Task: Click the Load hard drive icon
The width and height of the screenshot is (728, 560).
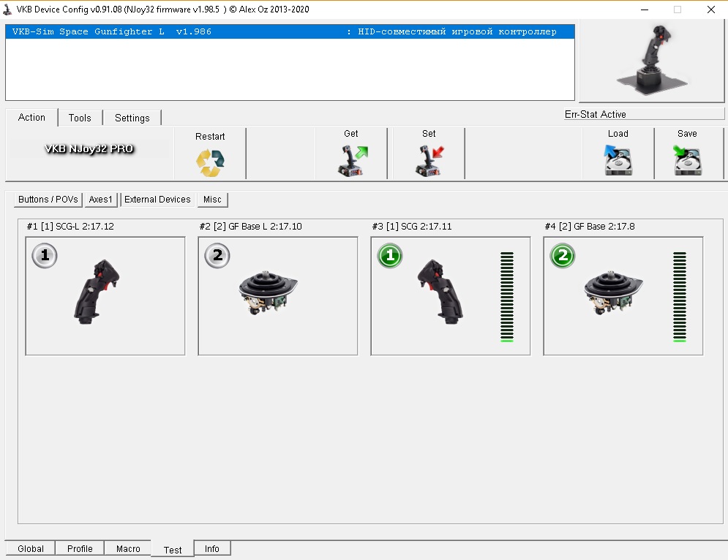Action: 618,160
